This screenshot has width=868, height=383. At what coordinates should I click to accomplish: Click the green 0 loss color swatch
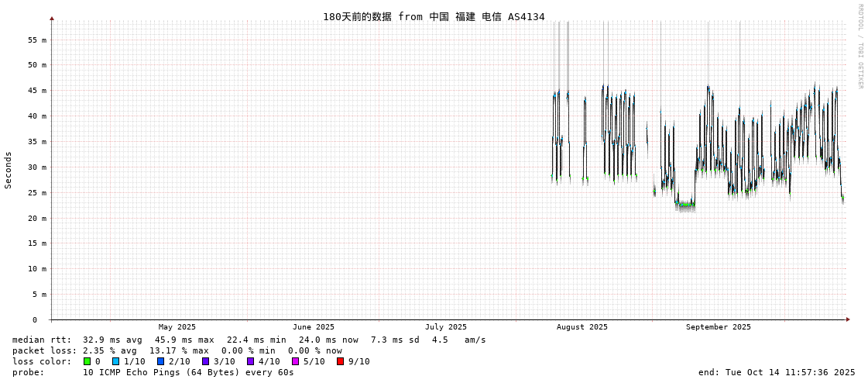pos(87,361)
